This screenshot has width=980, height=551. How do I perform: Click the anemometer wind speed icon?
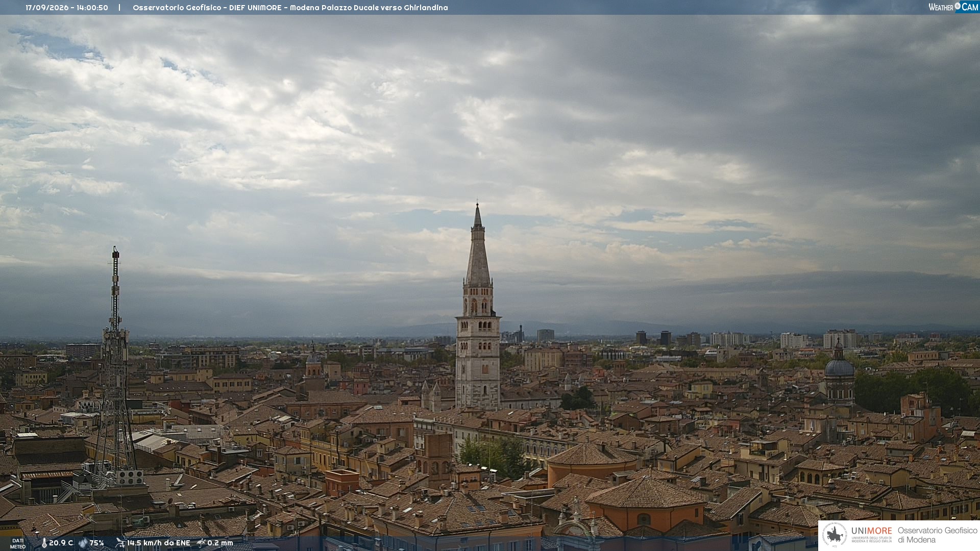pos(120,543)
